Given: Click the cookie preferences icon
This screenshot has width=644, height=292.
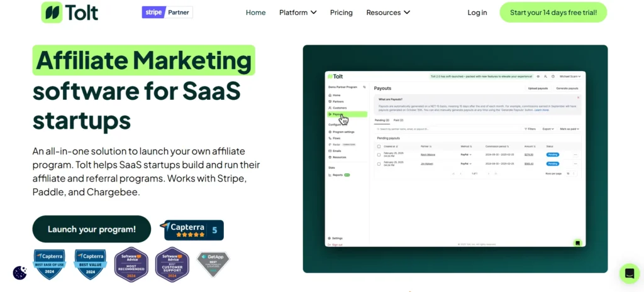Looking at the screenshot, I should click(x=19, y=273).
